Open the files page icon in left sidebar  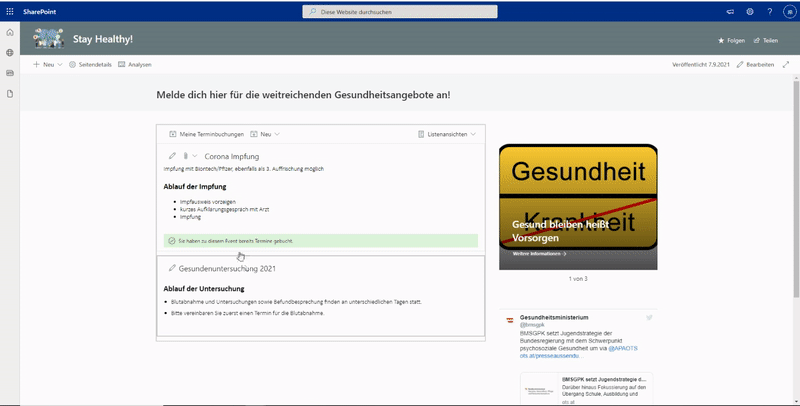coord(10,94)
